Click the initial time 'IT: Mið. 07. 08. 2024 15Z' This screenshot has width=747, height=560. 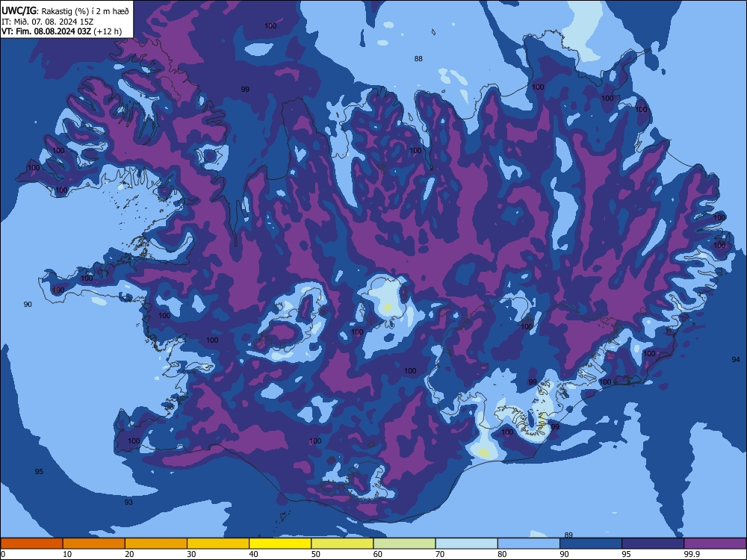(x=48, y=22)
